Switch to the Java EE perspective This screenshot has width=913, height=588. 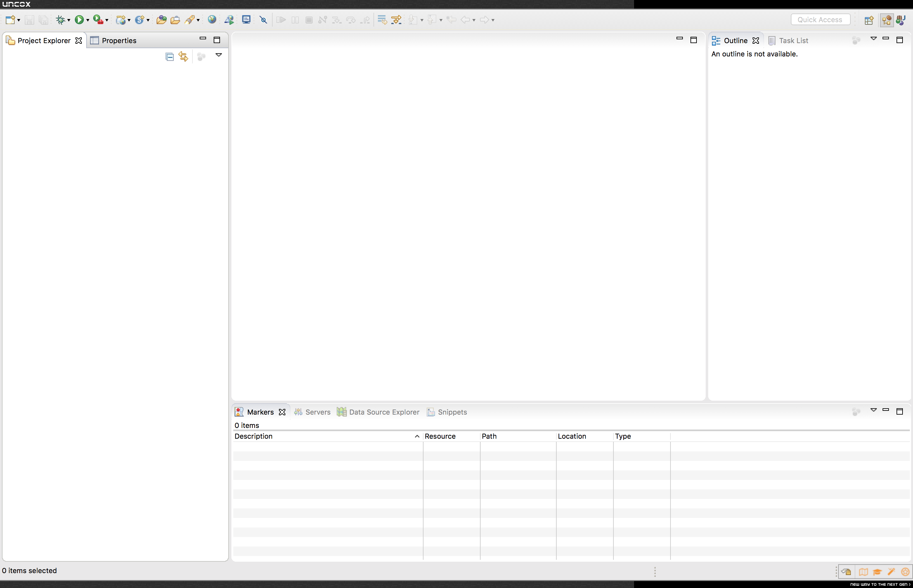(887, 20)
